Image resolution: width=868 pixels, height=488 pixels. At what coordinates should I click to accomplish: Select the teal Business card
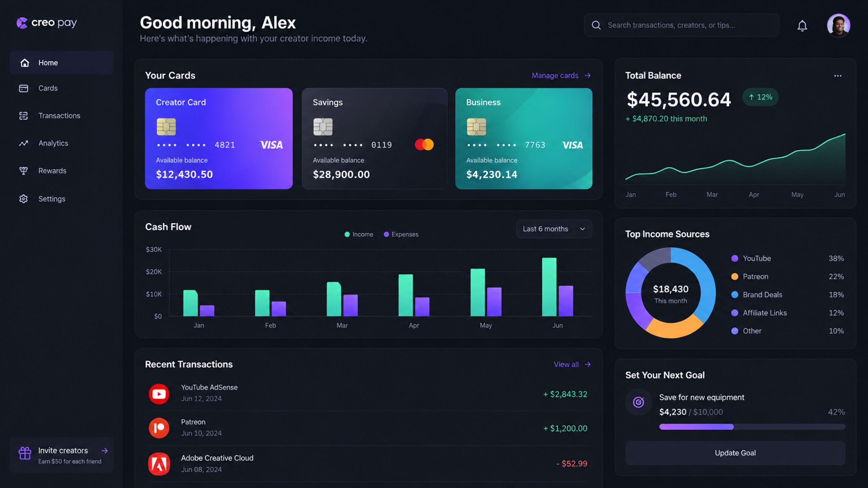click(524, 139)
